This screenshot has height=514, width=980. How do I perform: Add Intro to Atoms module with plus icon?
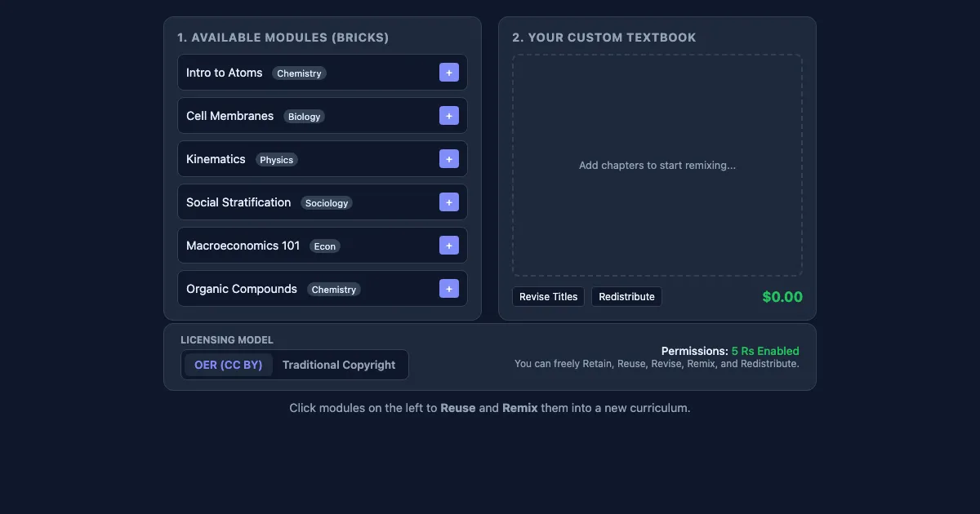[449, 73]
